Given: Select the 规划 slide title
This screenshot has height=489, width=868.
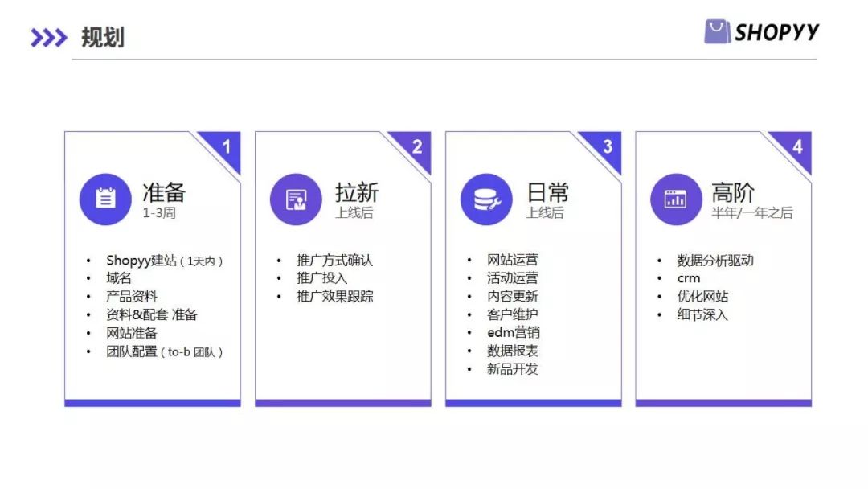Looking at the screenshot, I should (103, 38).
